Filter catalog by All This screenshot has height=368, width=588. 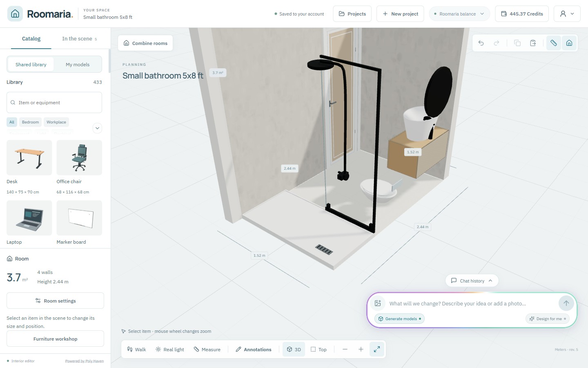coord(12,122)
